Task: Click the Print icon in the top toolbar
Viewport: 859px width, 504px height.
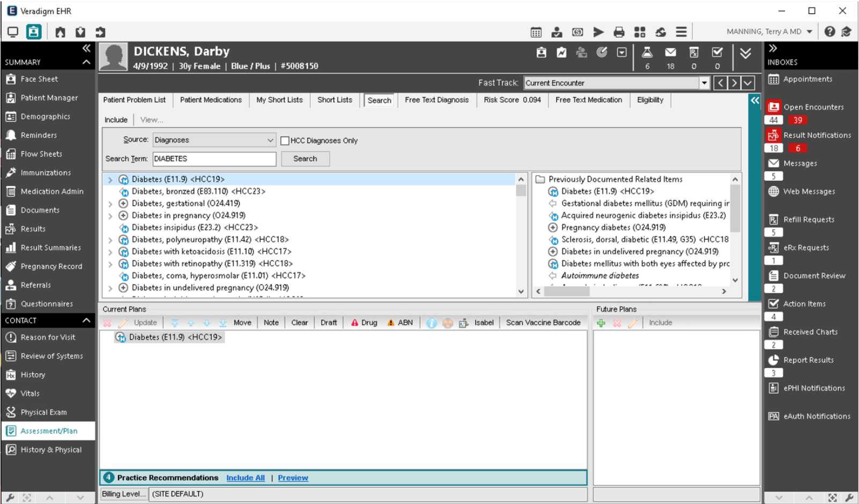Action: 619,32
